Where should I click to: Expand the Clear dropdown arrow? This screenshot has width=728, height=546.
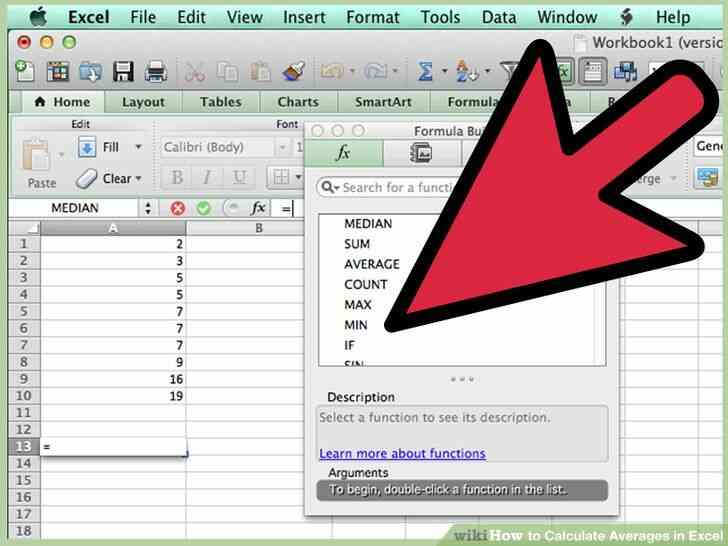coord(138,178)
